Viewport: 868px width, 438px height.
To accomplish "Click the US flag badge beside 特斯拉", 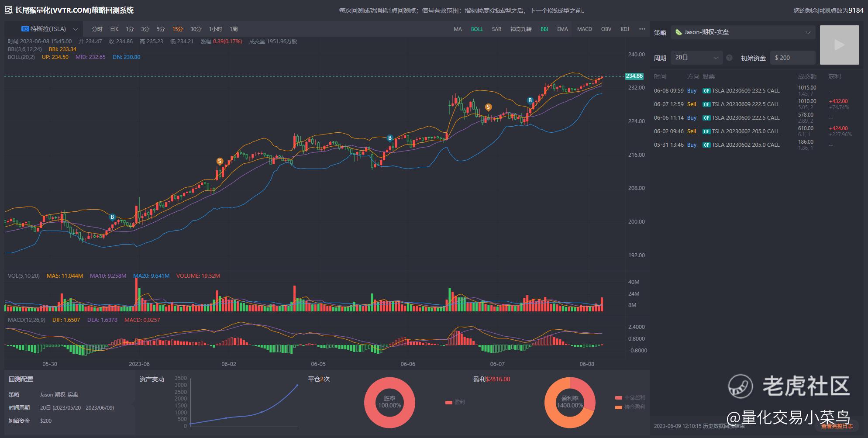I will pyautogui.click(x=25, y=29).
